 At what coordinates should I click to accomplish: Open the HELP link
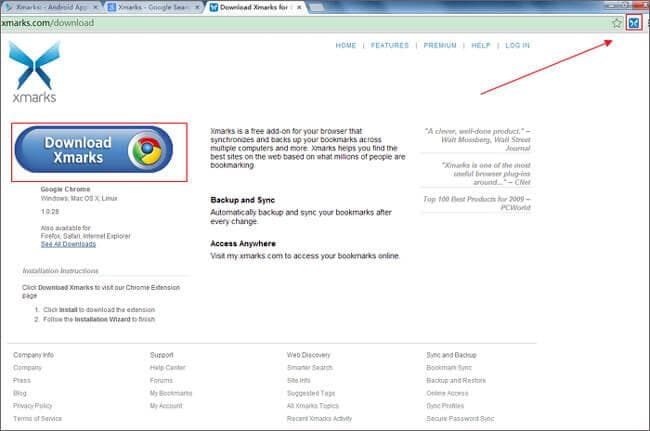(x=481, y=45)
